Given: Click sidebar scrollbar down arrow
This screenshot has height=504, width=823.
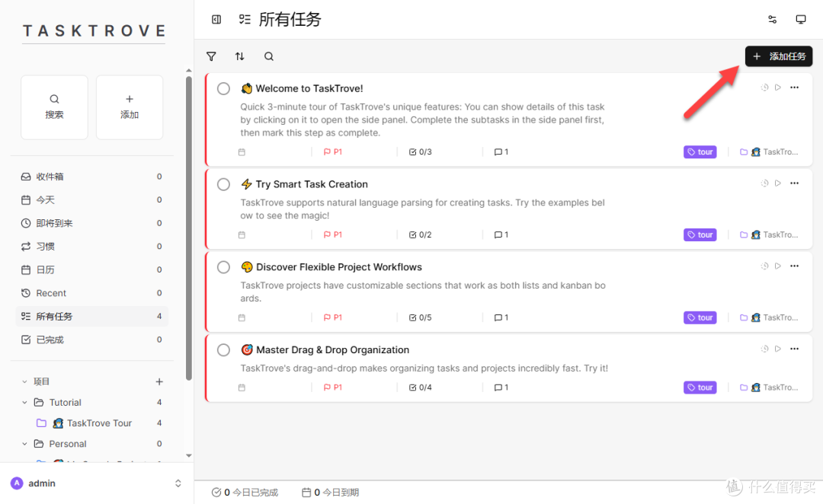Looking at the screenshot, I should tap(189, 456).
